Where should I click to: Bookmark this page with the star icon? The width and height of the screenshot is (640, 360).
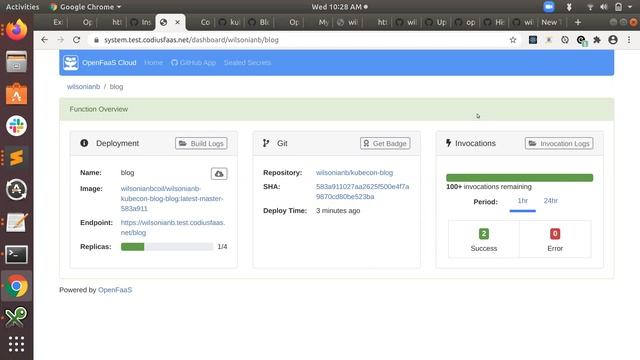(x=513, y=40)
